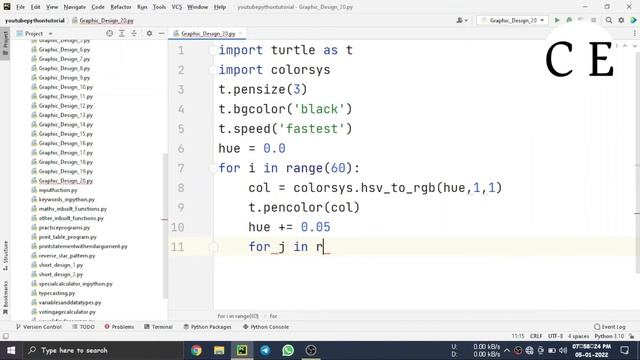Open the File menu
This screenshot has width=640, height=360.
tap(20, 7)
